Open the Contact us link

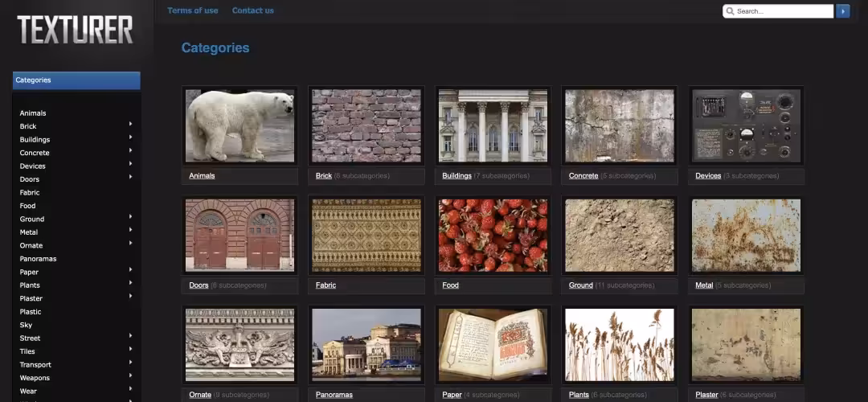[252, 10]
